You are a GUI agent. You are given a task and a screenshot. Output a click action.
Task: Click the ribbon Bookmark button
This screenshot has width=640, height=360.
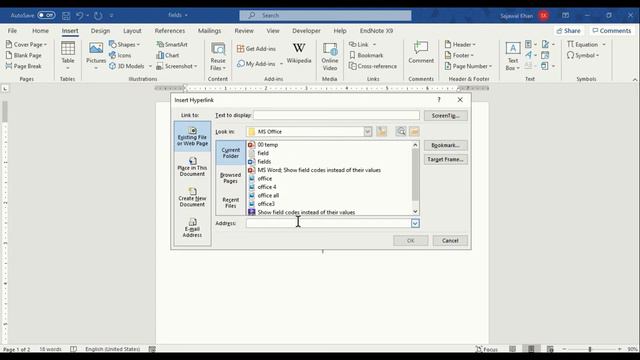[366, 55]
